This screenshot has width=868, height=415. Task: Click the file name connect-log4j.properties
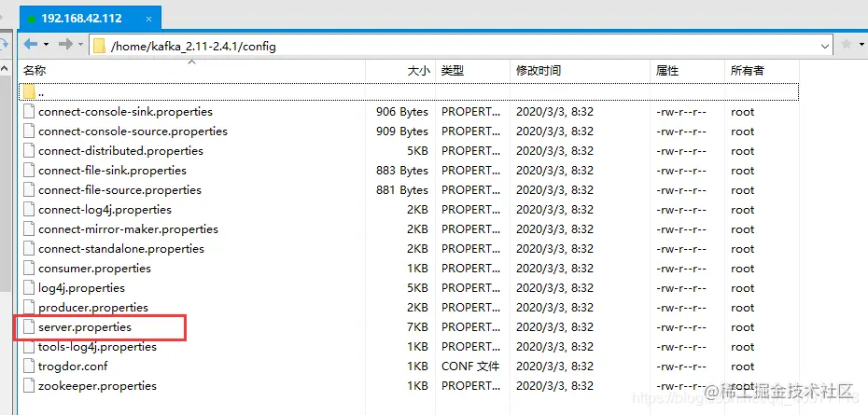pyautogui.click(x=105, y=210)
